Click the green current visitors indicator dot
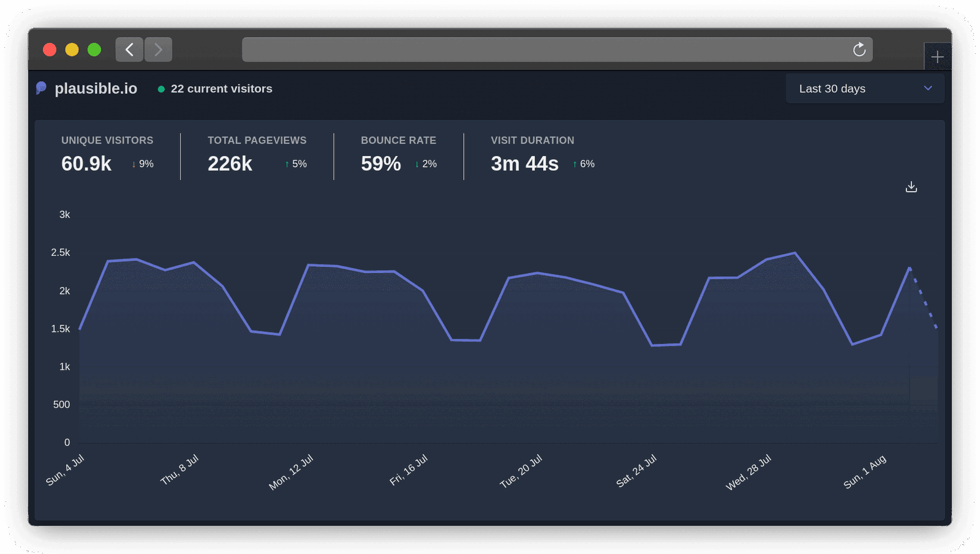Viewport: 980px width, 554px height. pos(161,89)
